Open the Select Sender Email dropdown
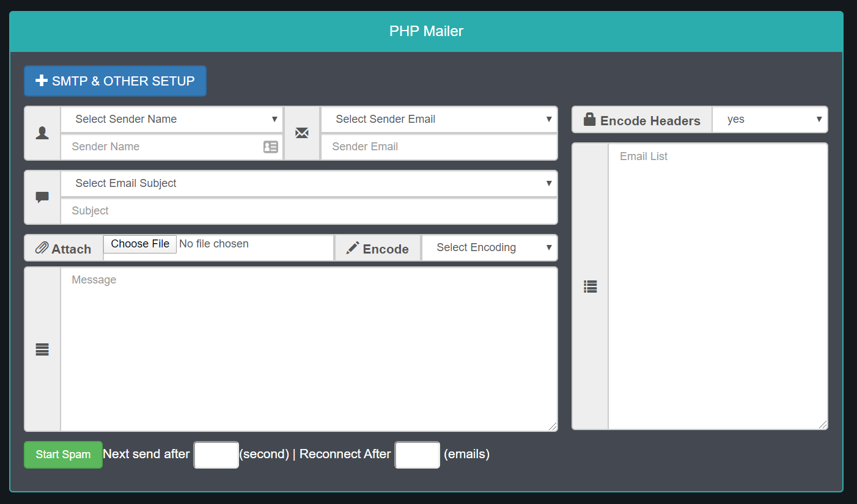Screen dimensions: 857x504 439,119
